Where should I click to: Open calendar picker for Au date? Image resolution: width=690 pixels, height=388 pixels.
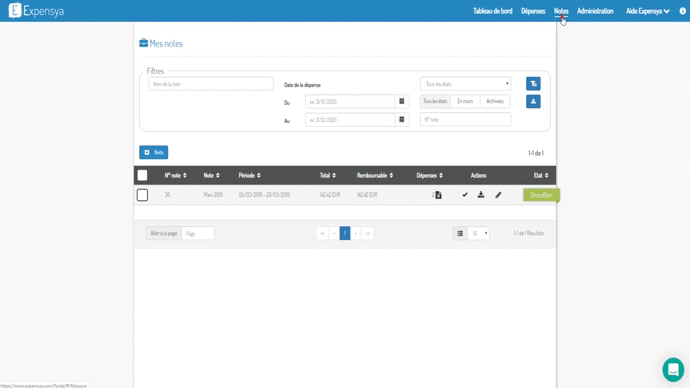click(402, 120)
